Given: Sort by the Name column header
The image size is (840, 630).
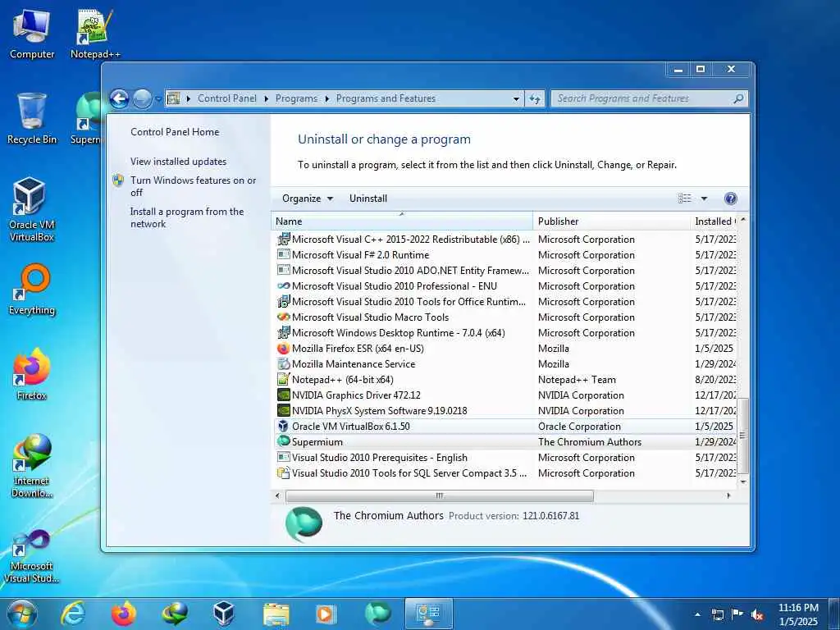Looking at the screenshot, I should pyautogui.click(x=402, y=221).
